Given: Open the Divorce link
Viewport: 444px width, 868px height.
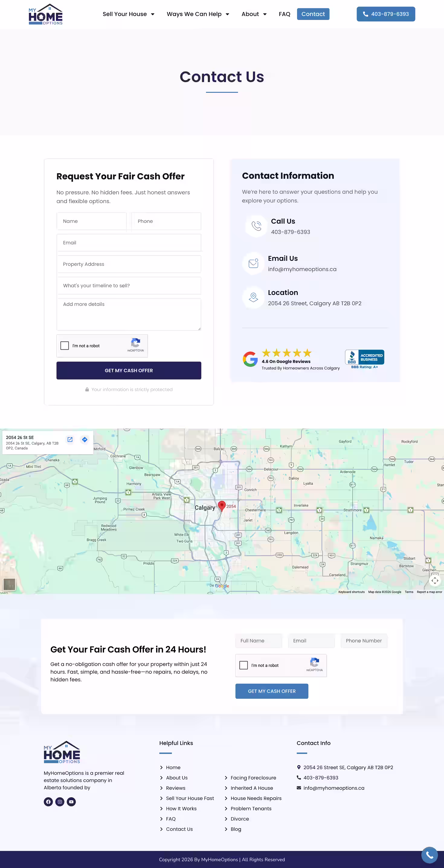Looking at the screenshot, I should tap(240, 819).
